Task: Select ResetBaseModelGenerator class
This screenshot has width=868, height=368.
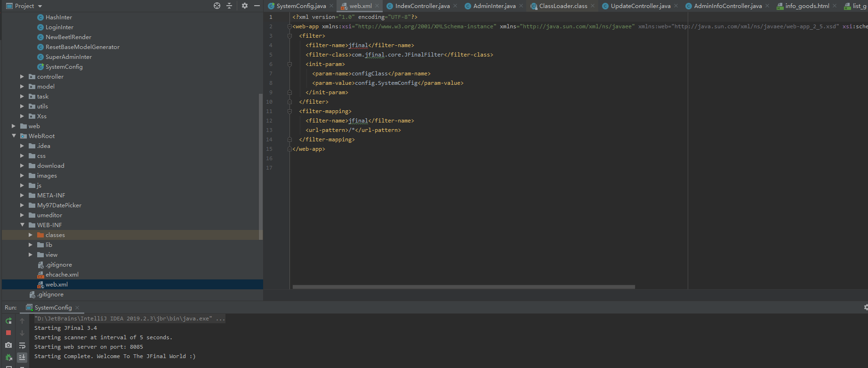Action: pyautogui.click(x=82, y=47)
